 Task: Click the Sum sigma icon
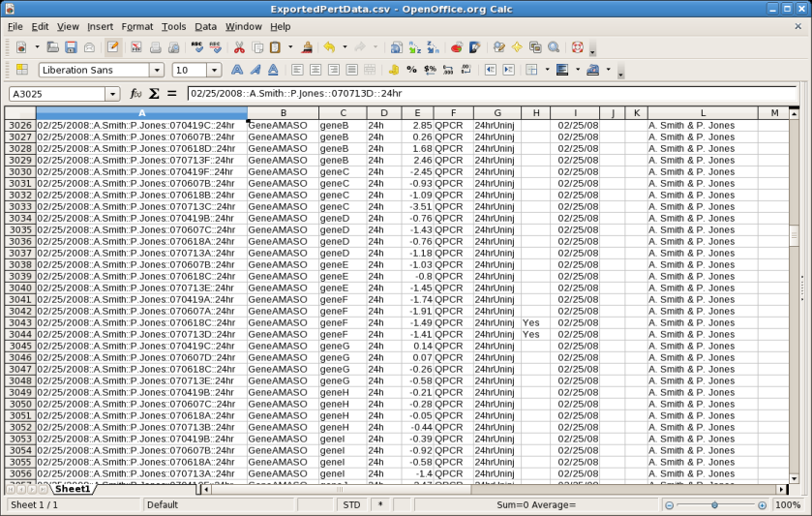(x=154, y=94)
